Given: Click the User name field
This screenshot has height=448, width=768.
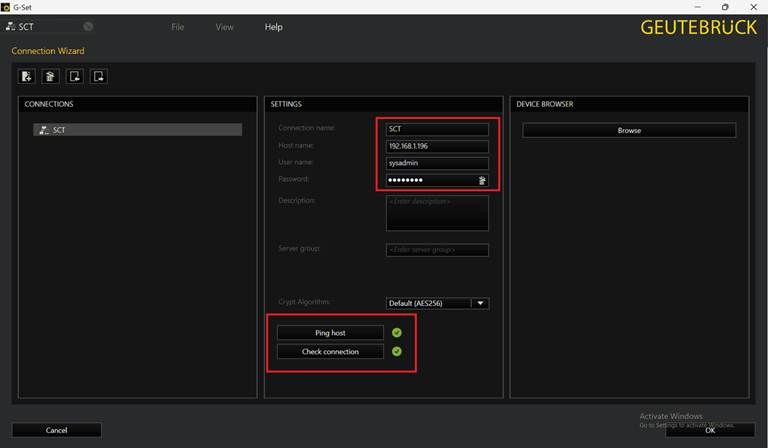Looking at the screenshot, I should pyautogui.click(x=437, y=163).
